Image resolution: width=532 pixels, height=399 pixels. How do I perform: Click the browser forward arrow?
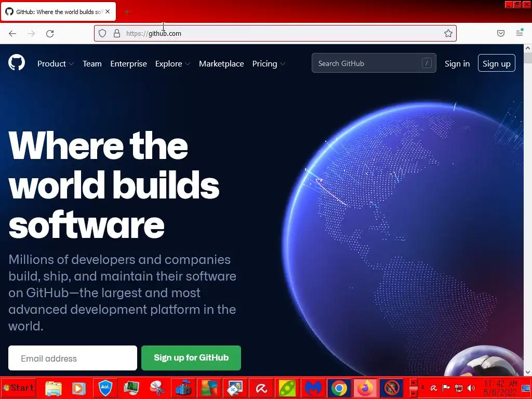pos(31,33)
